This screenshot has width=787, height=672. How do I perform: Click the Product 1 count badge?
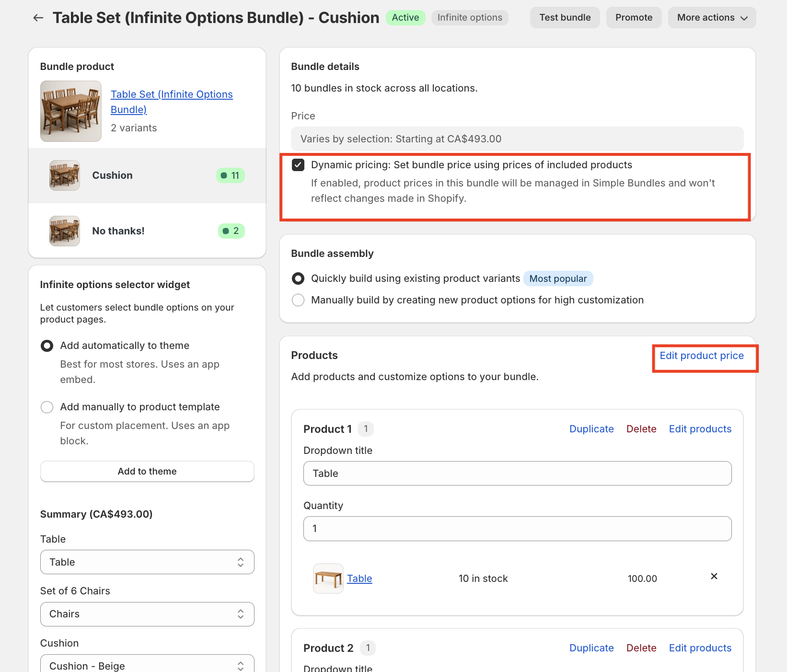pyautogui.click(x=366, y=429)
